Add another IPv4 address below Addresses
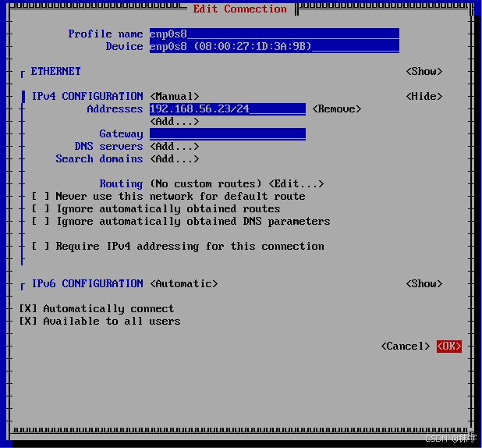 [x=174, y=121]
